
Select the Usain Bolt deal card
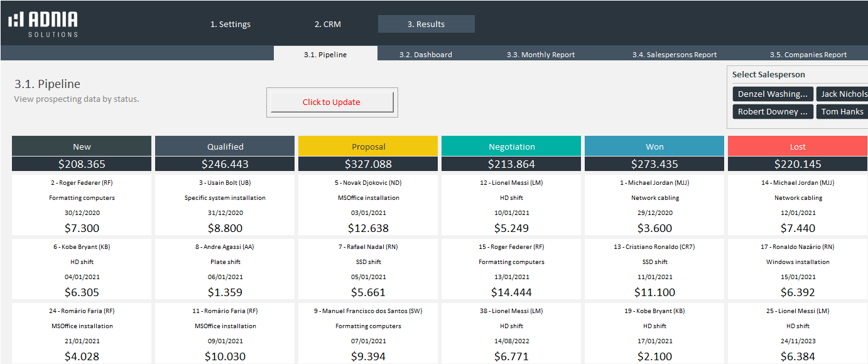tap(225, 205)
